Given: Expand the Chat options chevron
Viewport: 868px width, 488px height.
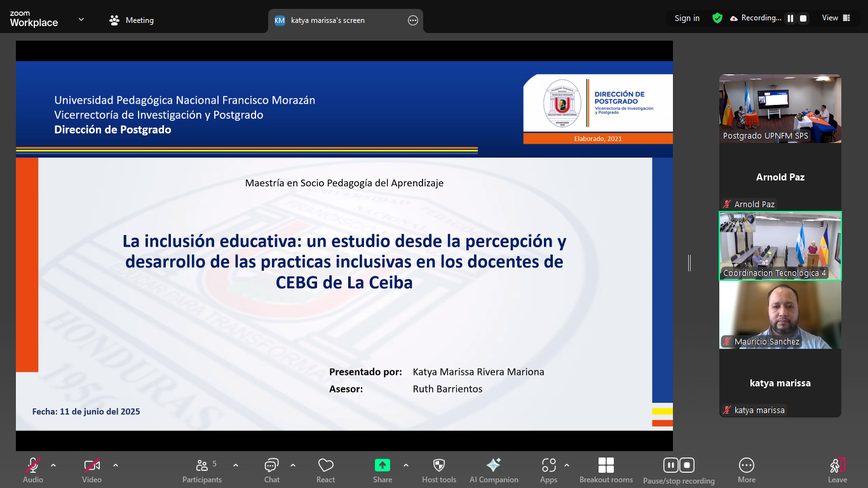Looking at the screenshot, I should tap(293, 465).
